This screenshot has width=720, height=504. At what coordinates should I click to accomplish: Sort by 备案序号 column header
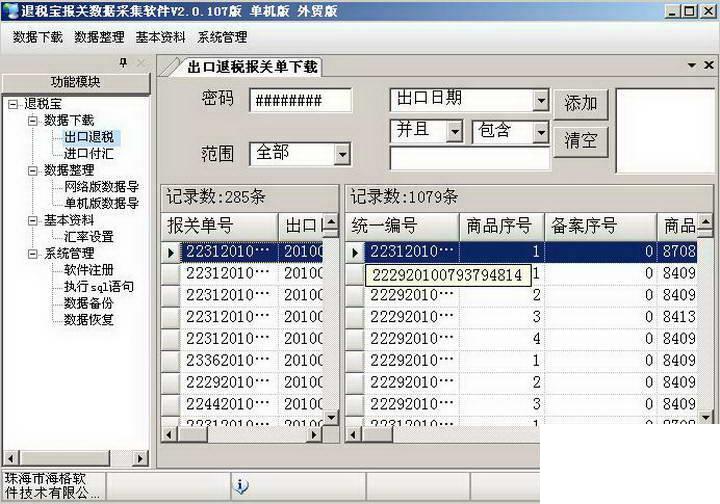[x=601, y=226]
